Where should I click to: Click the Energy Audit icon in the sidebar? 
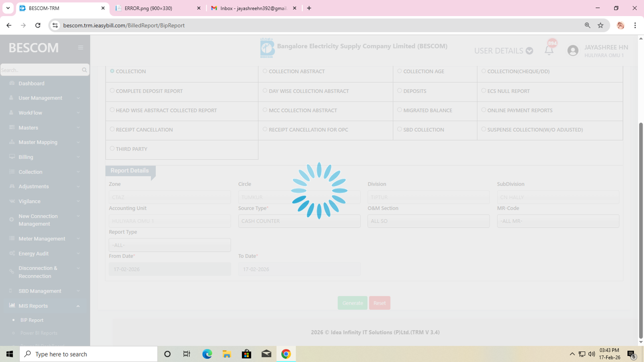coord(12,253)
